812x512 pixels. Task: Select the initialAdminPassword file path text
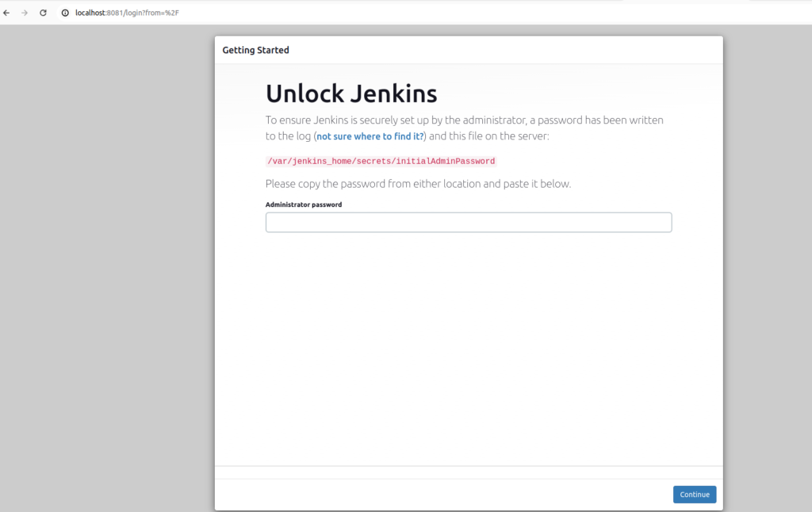click(x=381, y=161)
